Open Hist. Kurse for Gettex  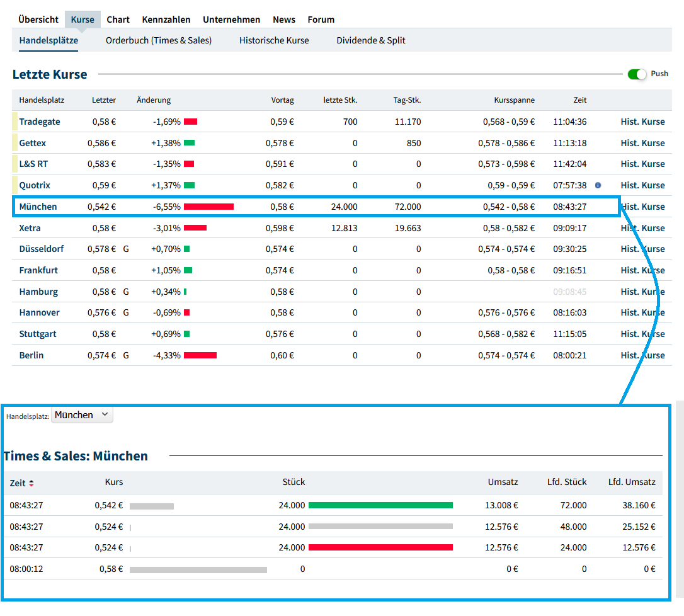pos(642,143)
